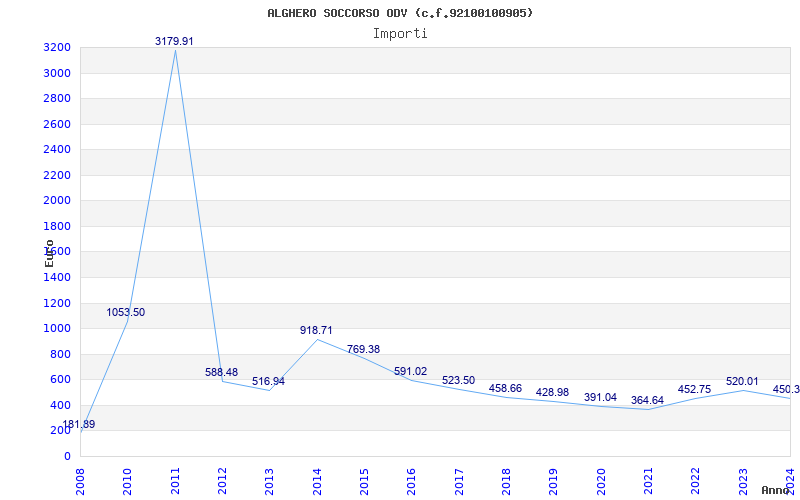Click the 458.66 data label
Image resolution: width=800 pixels, height=500 pixels.
505,389
